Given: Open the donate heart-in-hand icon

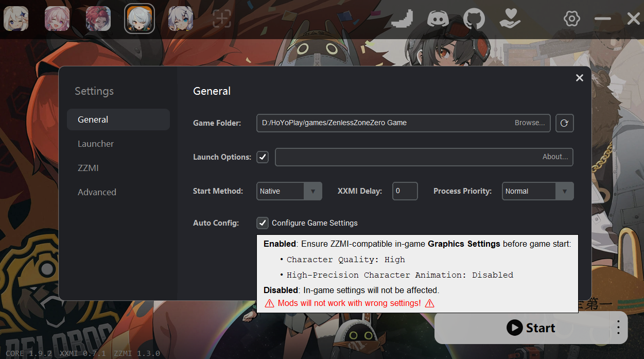Looking at the screenshot, I should 510,19.
